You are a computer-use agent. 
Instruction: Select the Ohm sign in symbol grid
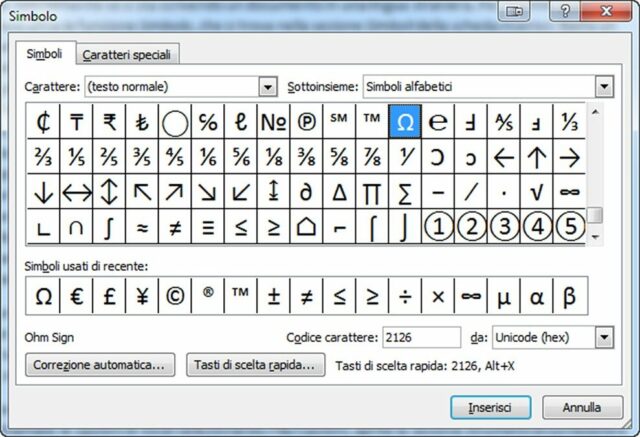pos(405,123)
